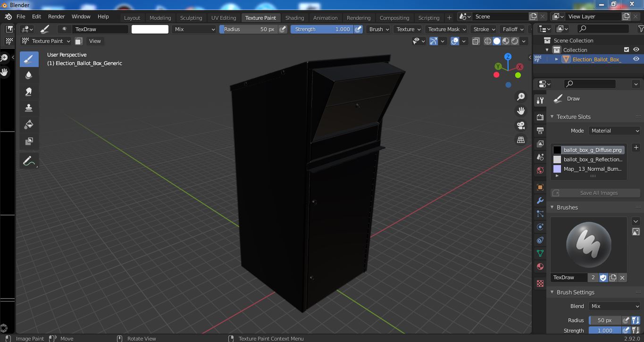The height and width of the screenshot is (342, 644).
Task: Select the Soften tool
Action: point(29,75)
